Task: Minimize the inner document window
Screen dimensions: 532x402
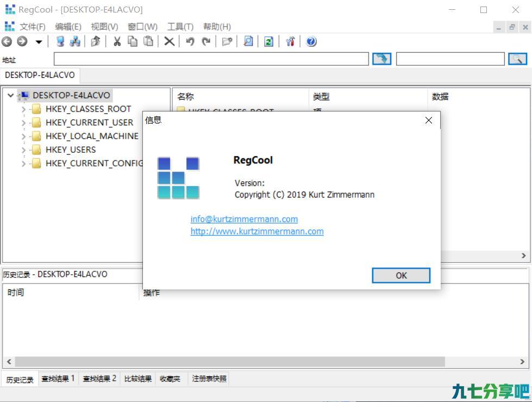Action: 498,27
